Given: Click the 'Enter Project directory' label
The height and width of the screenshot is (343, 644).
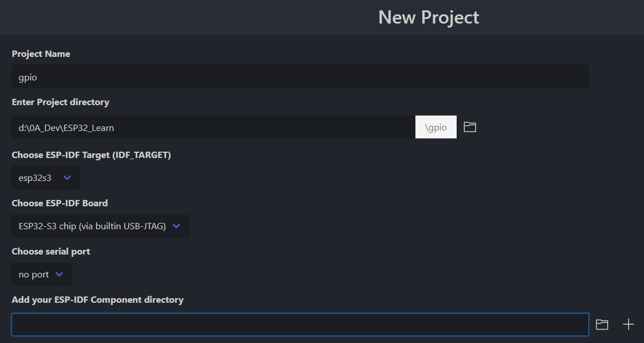Looking at the screenshot, I should pos(60,102).
